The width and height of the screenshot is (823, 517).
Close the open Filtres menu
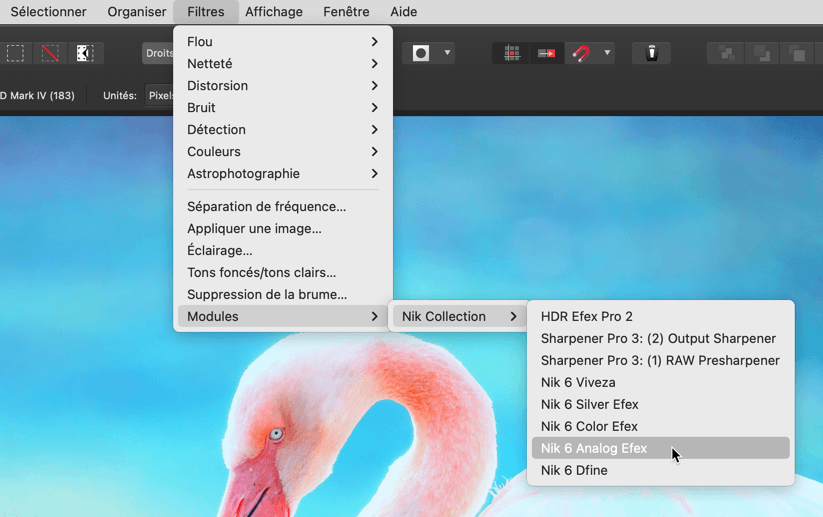point(206,12)
